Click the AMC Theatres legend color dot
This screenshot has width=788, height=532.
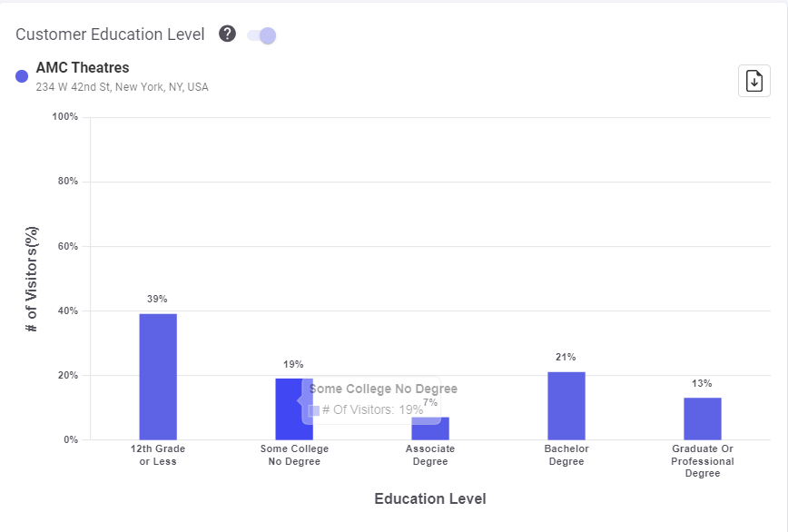(22, 76)
